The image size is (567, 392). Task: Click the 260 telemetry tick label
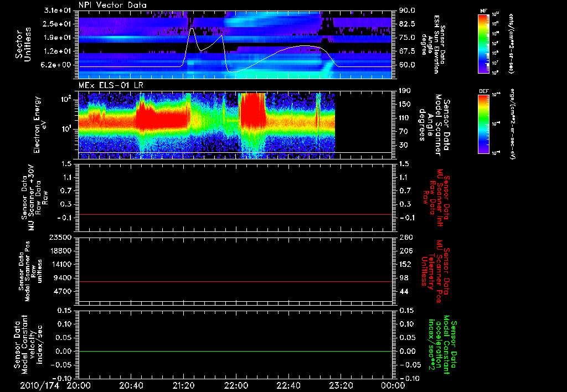pyautogui.click(x=405, y=238)
